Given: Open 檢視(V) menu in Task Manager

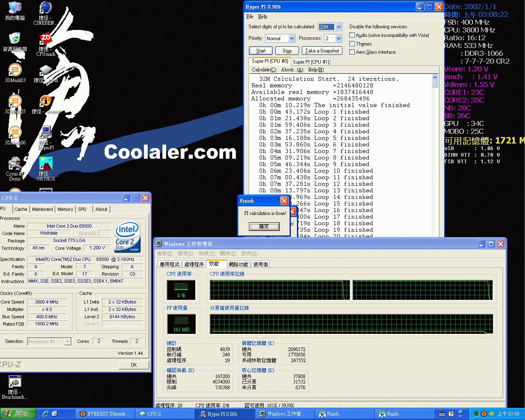Looking at the screenshot, I should point(207,253).
